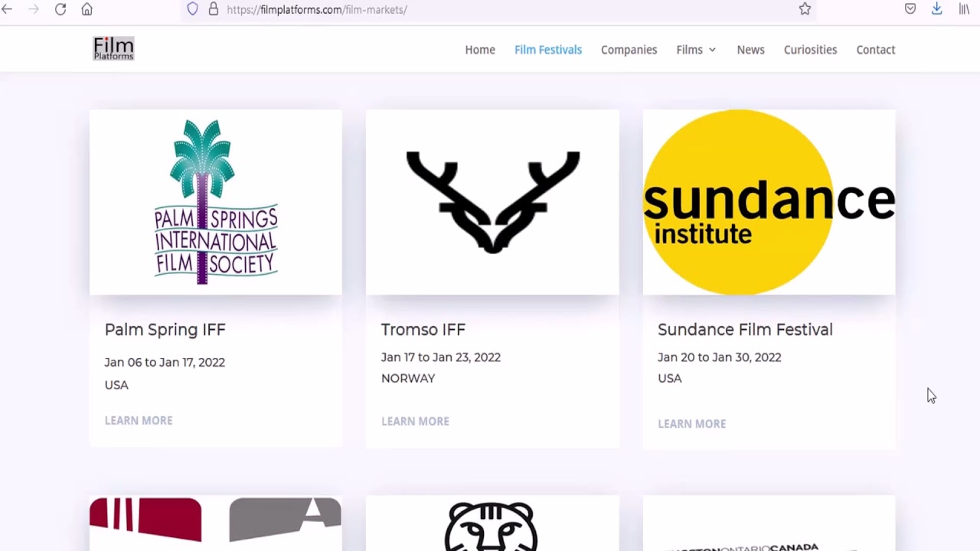980x551 pixels.
Task: Open the tiger face logo card thumbnail
Action: [x=492, y=523]
